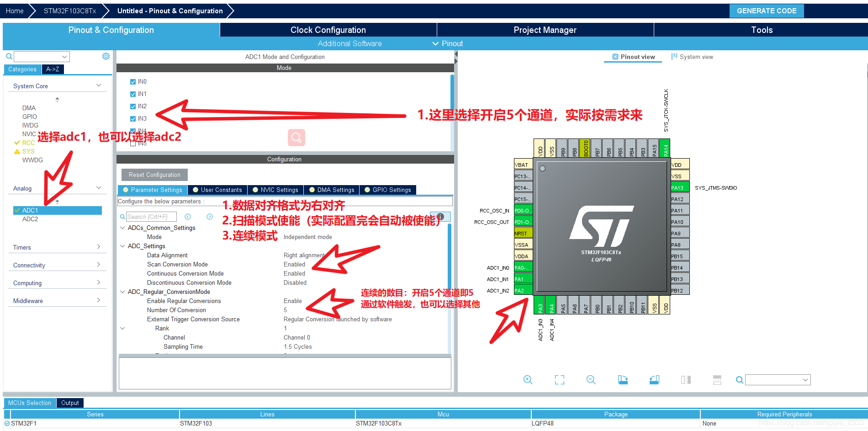
Task: Click the peripheral search magnifier icon
Action: tap(9, 57)
